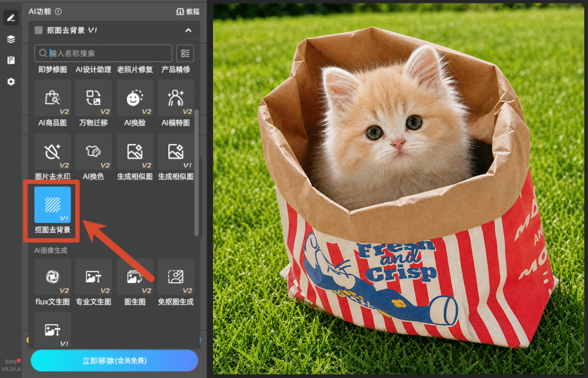
Task: Open the settings gear in left sidebar
Action: click(x=11, y=81)
